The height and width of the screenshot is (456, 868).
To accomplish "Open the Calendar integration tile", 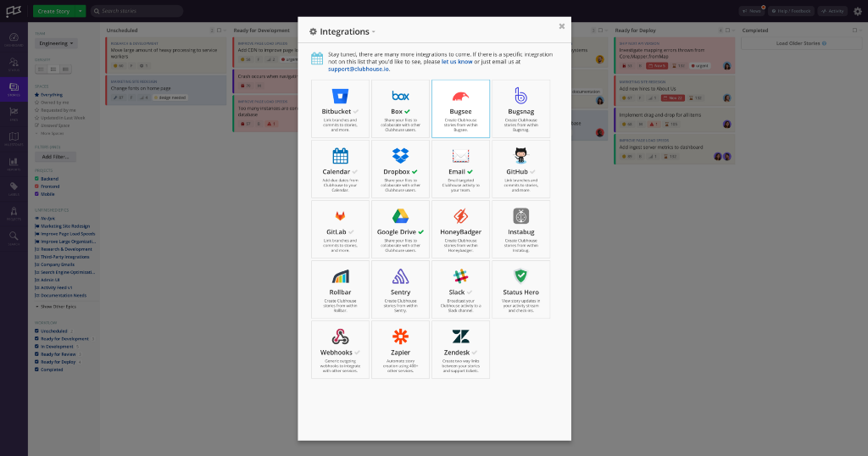I will pyautogui.click(x=340, y=170).
